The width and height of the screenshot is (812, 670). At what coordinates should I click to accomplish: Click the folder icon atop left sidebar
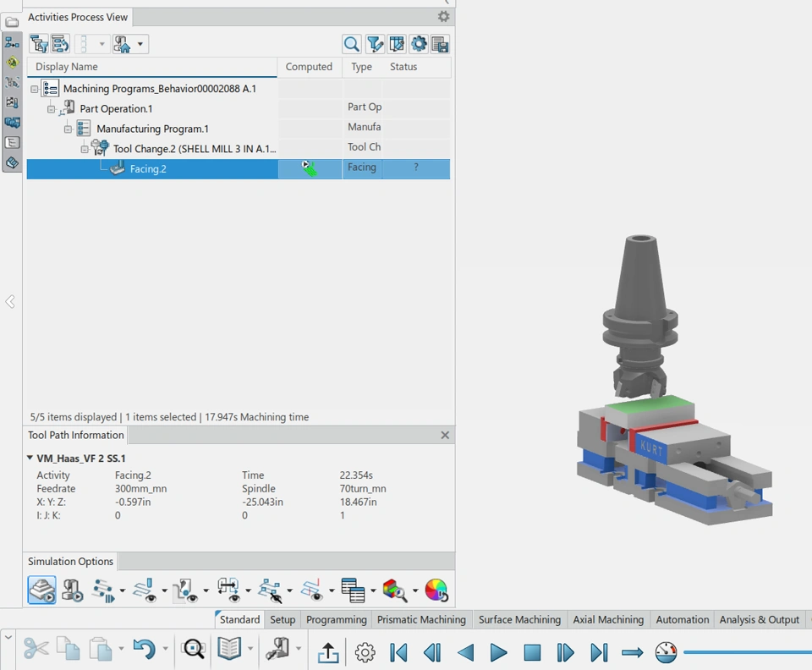click(12, 22)
